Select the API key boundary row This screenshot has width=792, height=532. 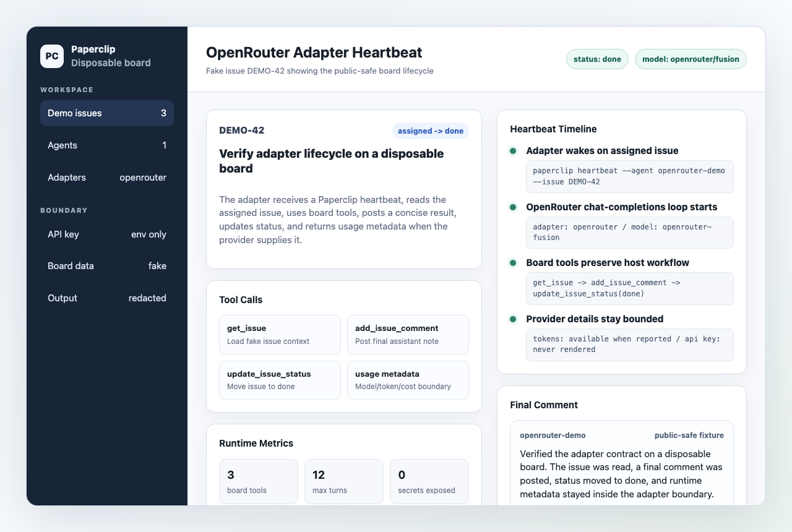[107, 234]
